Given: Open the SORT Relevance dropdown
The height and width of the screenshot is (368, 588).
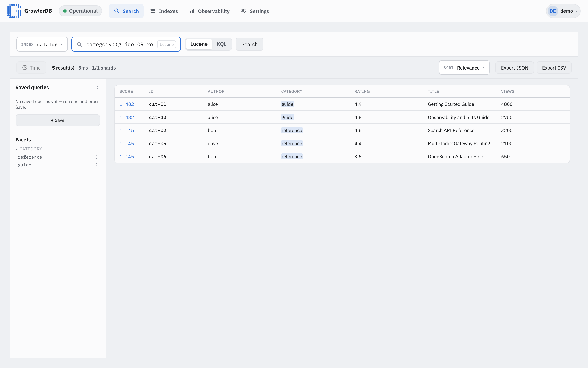Looking at the screenshot, I should (464, 68).
